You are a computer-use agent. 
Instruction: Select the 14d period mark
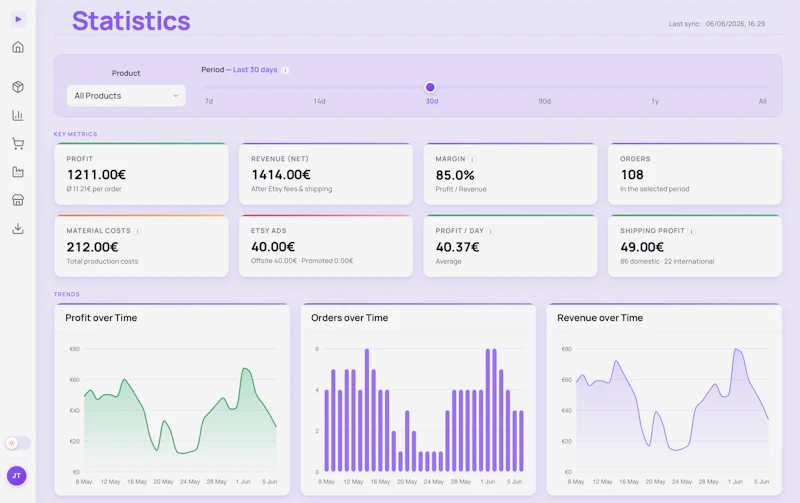319,101
